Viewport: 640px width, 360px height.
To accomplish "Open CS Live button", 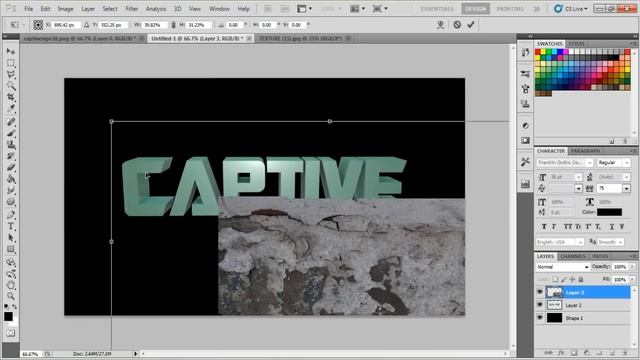I will (571, 9).
